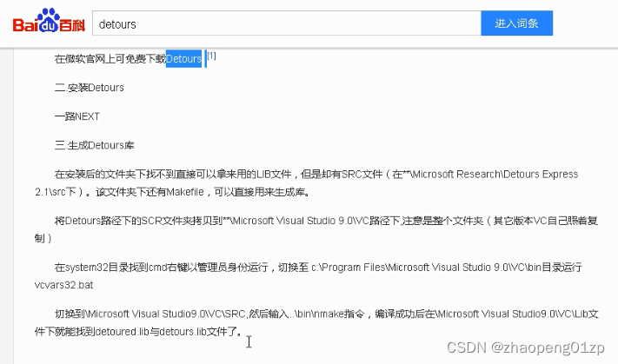Click the blue 进入词条 button
618x364 pixels.
tap(516, 23)
